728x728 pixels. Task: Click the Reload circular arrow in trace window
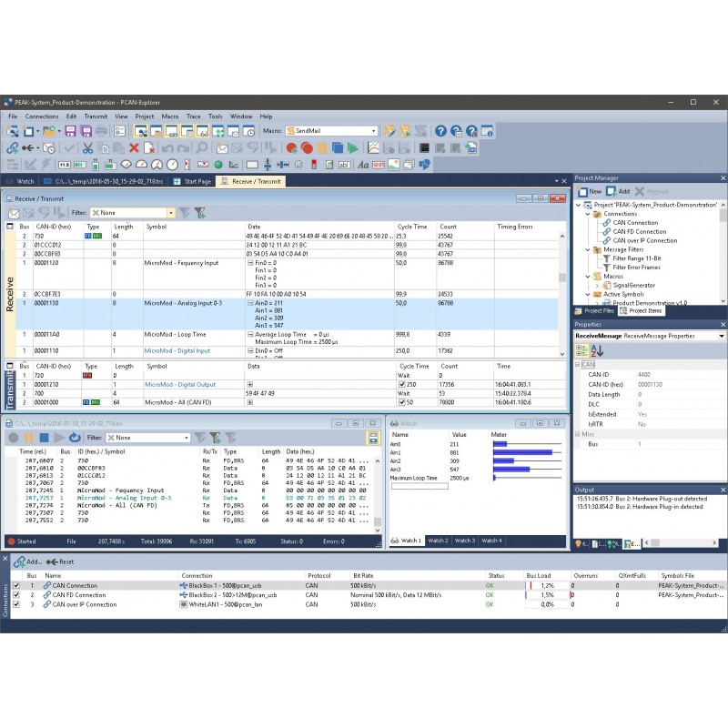pyautogui.click(x=75, y=438)
